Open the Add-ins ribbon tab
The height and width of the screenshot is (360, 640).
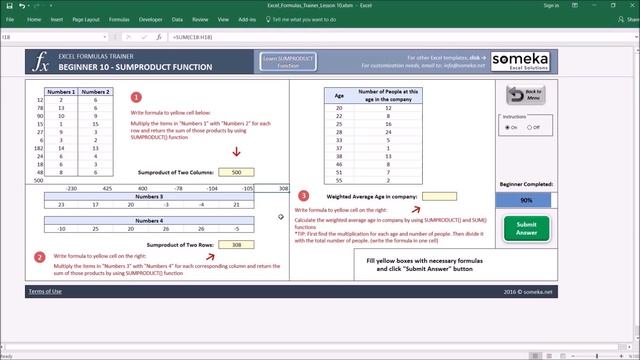[247, 20]
